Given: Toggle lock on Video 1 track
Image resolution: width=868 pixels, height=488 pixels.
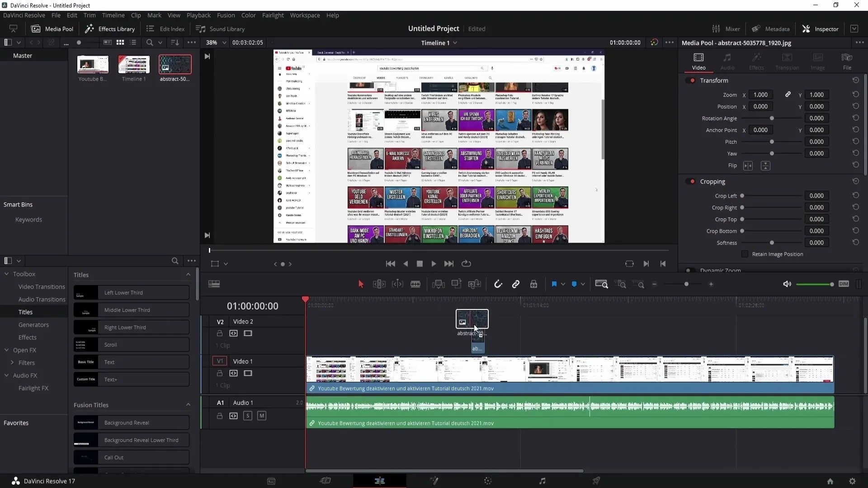Looking at the screenshot, I should click(220, 373).
